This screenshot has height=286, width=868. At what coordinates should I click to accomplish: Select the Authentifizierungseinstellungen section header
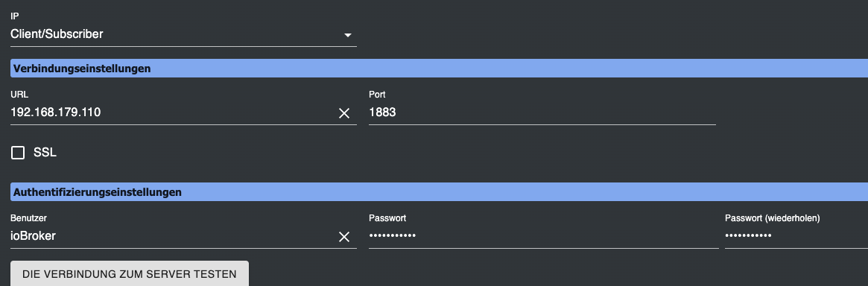point(439,192)
